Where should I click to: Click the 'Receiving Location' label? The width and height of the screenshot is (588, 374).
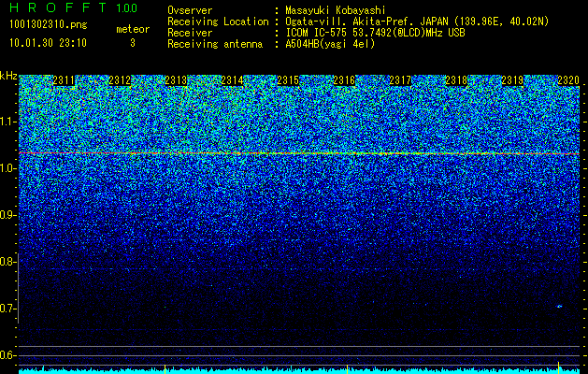coord(218,22)
